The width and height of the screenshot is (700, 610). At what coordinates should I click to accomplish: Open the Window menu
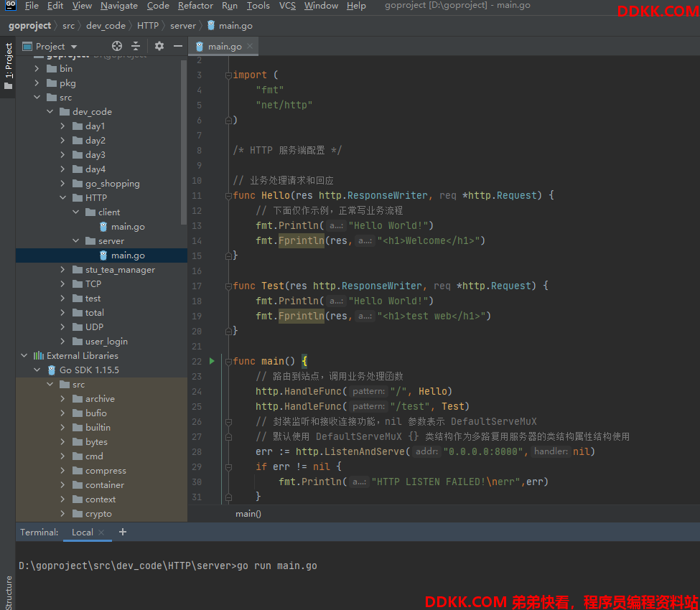[x=321, y=5]
